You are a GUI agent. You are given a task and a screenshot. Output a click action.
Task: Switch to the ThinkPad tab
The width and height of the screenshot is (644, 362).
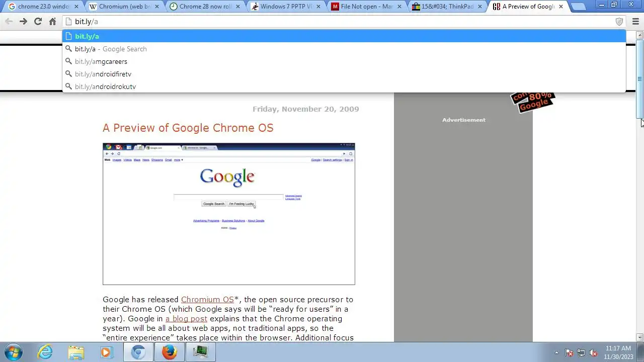(446, 7)
